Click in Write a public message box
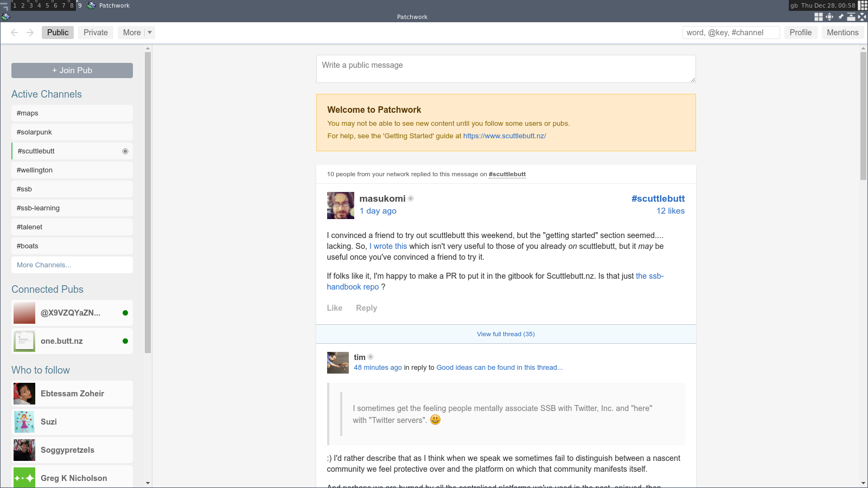Image resolution: width=868 pixels, height=488 pixels. click(x=506, y=69)
